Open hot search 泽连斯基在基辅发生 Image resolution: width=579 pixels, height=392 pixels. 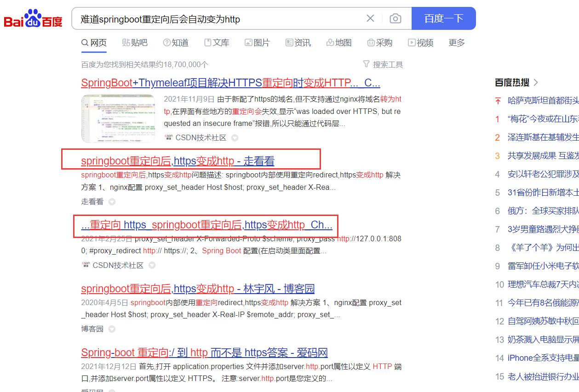coord(543,137)
